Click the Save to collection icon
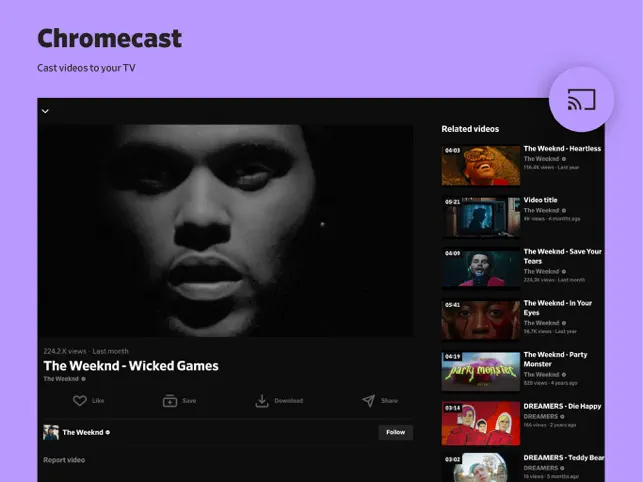This screenshot has width=643, height=482. pos(170,401)
